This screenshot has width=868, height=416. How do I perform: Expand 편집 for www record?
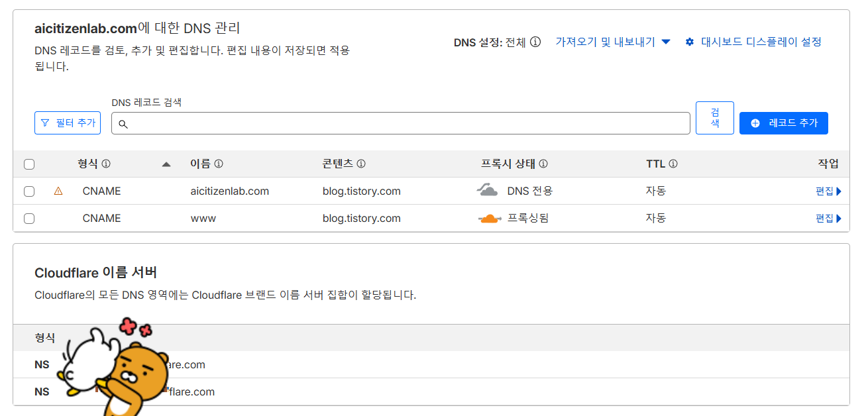(828, 219)
